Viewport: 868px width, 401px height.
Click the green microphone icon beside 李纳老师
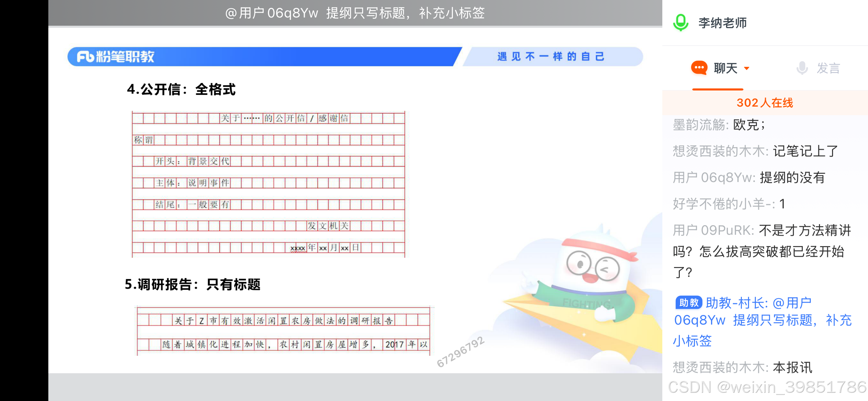[x=680, y=23]
